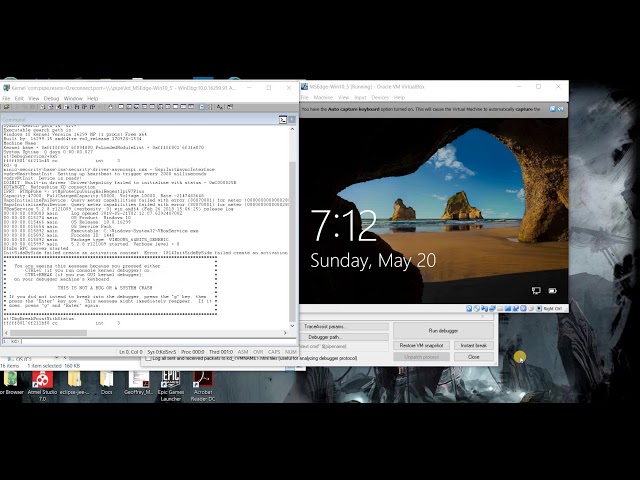
Task: Click the vertical scrollbar up arrow in the Command pane
Action: coord(292,129)
